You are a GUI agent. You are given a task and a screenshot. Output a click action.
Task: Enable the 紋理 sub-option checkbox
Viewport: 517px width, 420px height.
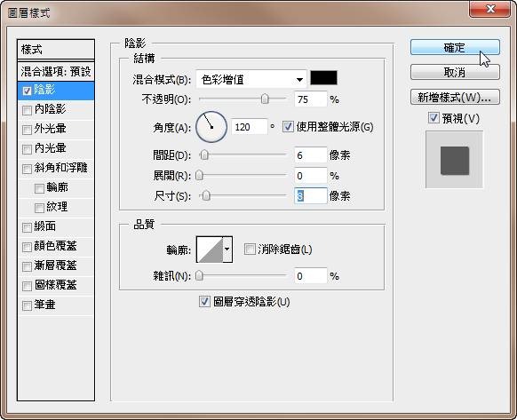39,208
